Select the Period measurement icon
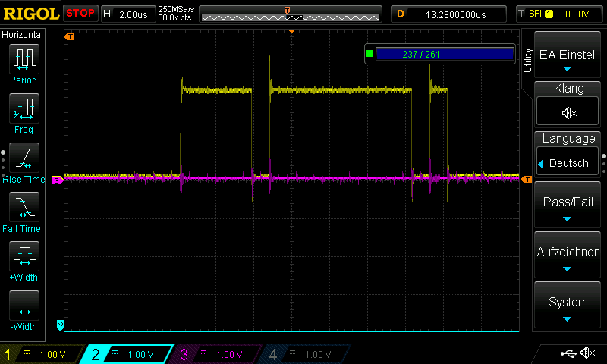 click(24, 58)
